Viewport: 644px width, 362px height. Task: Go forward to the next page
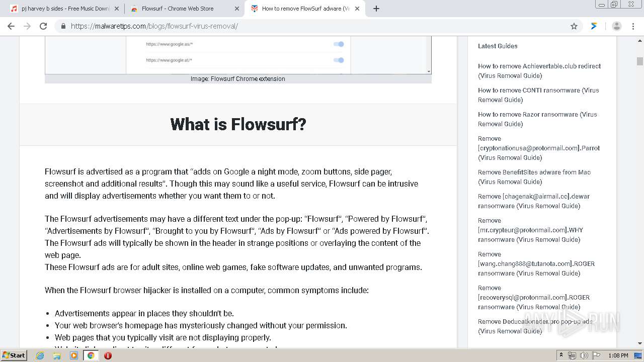[x=27, y=26]
